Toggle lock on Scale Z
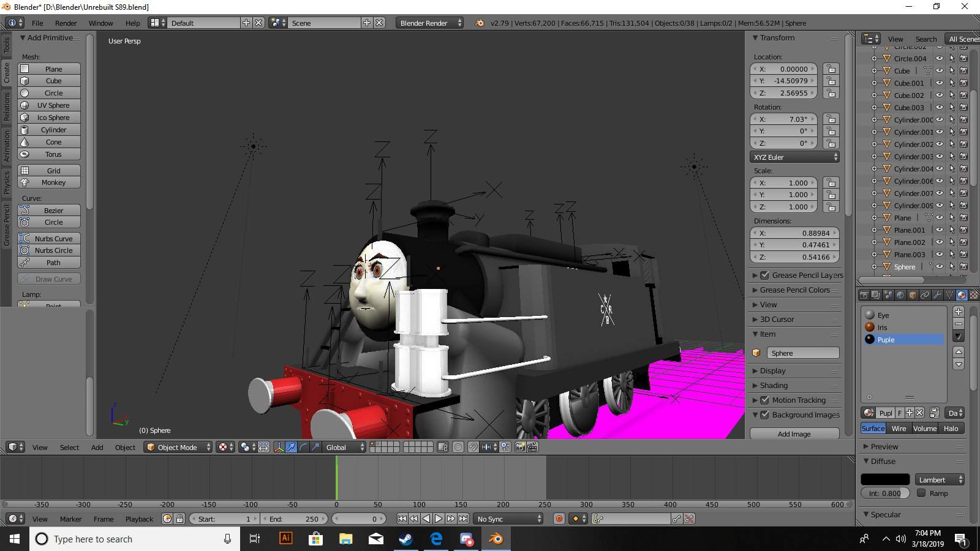Viewport: 980px width, 551px height. tap(831, 207)
